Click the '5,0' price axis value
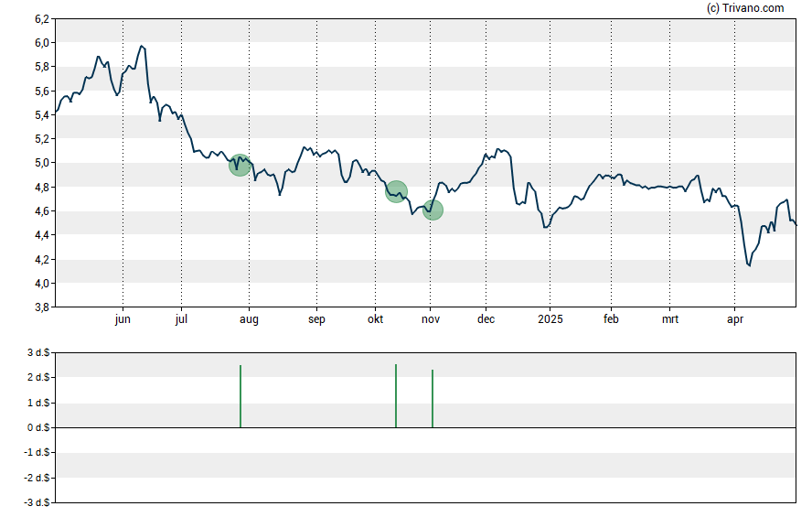Image resolution: width=812 pixels, height=517 pixels. pyautogui.click(x=42, y=163)
